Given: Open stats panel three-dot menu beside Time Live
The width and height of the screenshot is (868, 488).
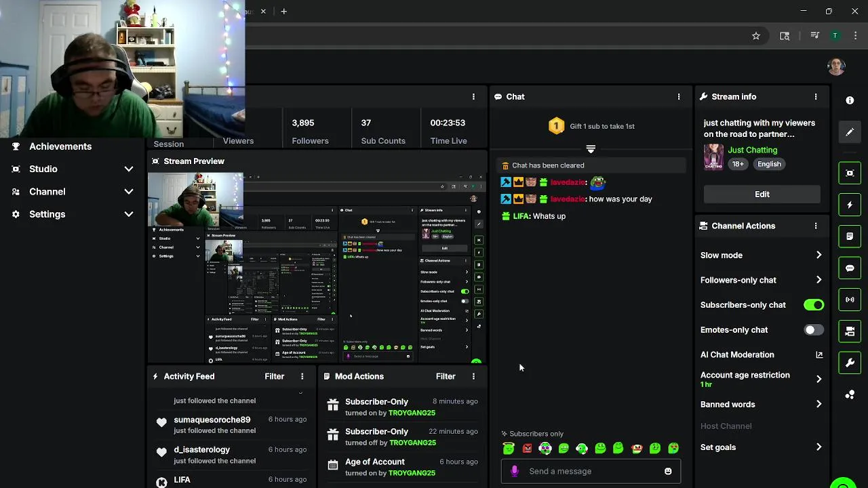Looking at the screenshot, I should [473, 97].
